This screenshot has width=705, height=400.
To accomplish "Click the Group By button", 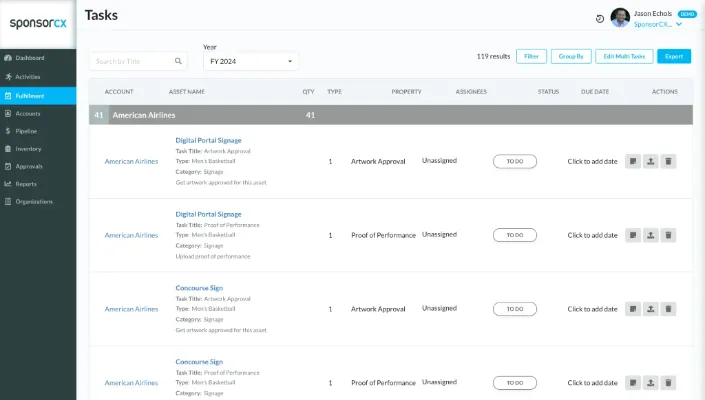I will pyautogui.click(x=571, y=56).
